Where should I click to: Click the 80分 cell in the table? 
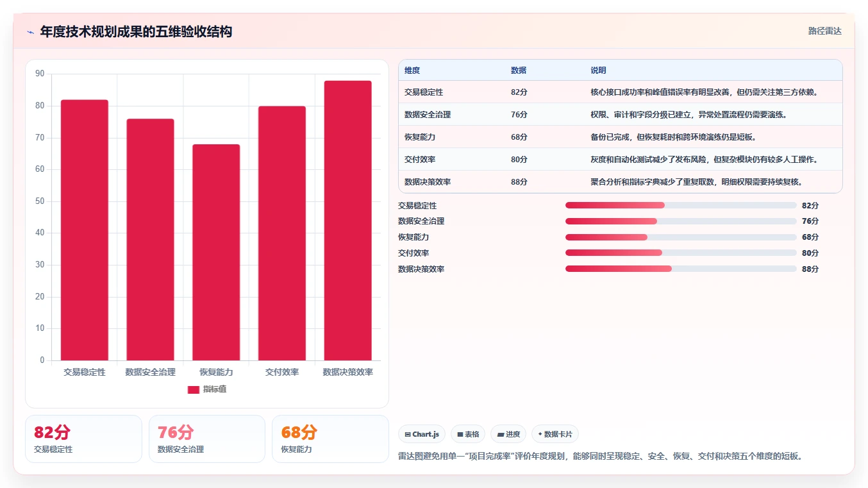(x=519, y=160)
